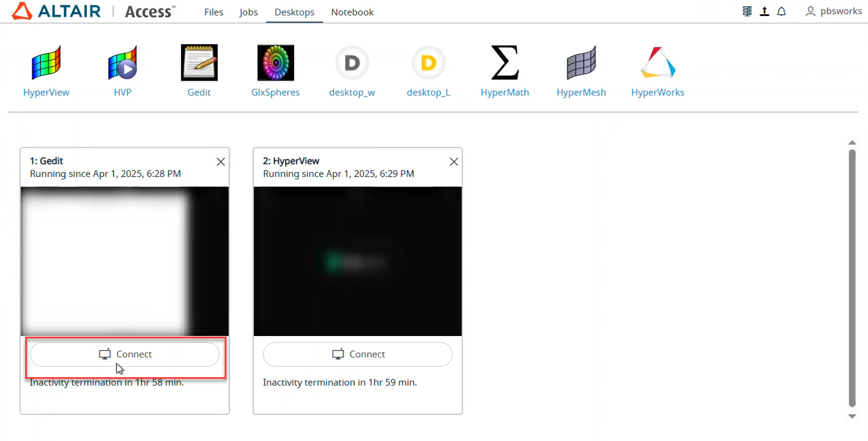The width and height of the screenshot is (868, 441).
Task: Launch the Gedit notepad icon
Action: pos(199,63)
